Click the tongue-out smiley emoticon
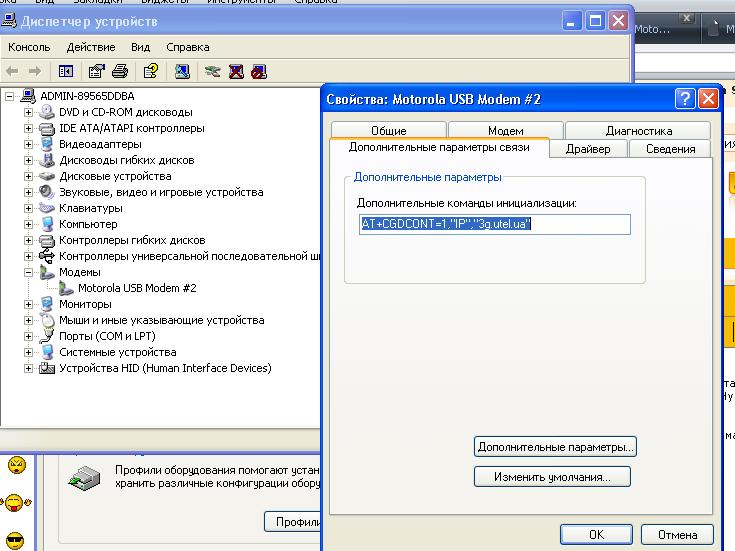This screenshot has width=735, height=551. tap(15, 503)
